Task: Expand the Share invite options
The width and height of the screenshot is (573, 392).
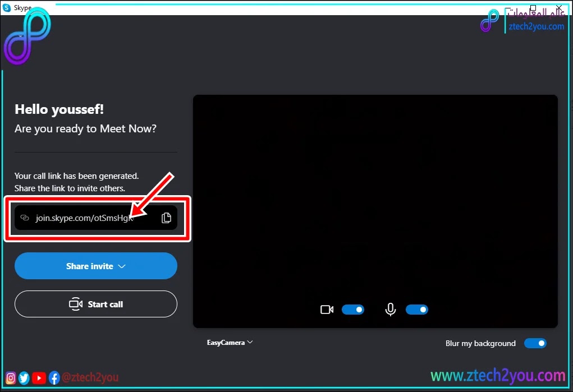Action: click(96, 266)
